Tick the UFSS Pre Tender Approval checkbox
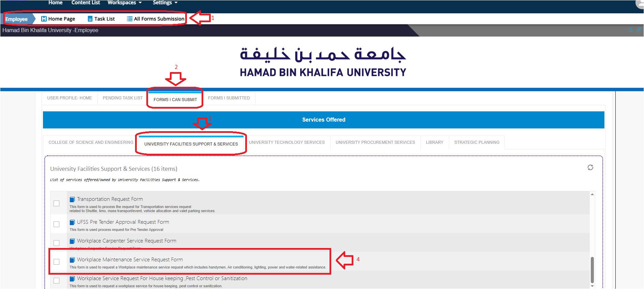 [57, 224]
